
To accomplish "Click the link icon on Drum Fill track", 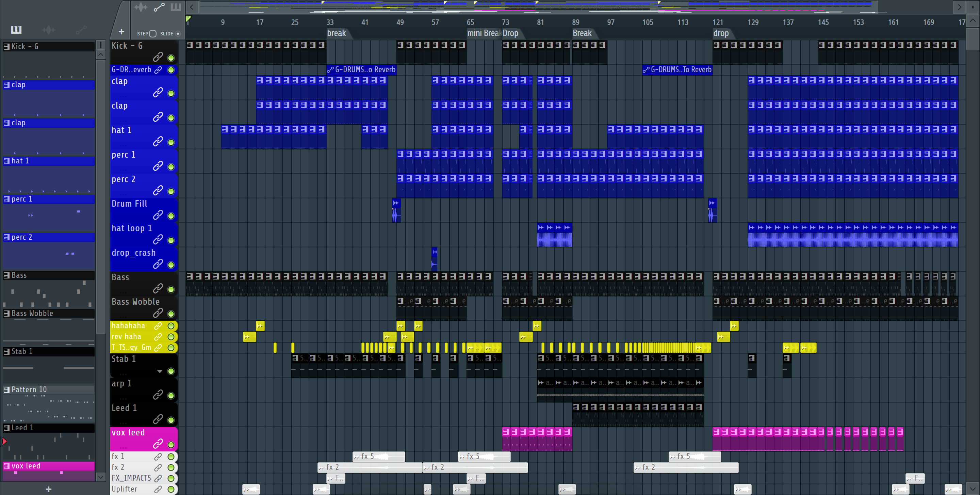I will (x=158, y=215).
